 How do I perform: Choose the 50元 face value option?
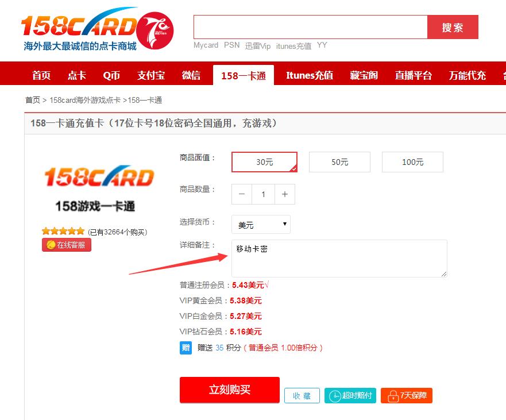coord(340,162)
